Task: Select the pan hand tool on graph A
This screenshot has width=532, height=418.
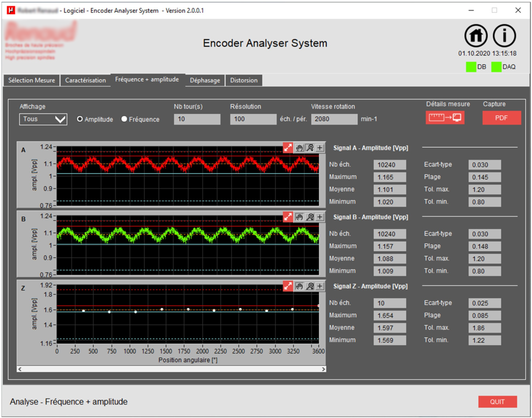Action: 300,148
